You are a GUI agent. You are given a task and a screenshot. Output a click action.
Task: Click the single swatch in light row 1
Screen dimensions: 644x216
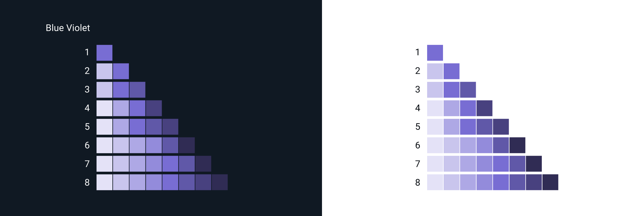tap(435, 53)
